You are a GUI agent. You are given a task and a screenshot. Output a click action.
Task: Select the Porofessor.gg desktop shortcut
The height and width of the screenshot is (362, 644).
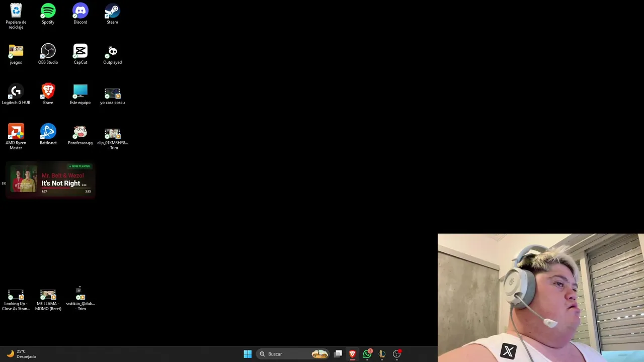[80, 134]
